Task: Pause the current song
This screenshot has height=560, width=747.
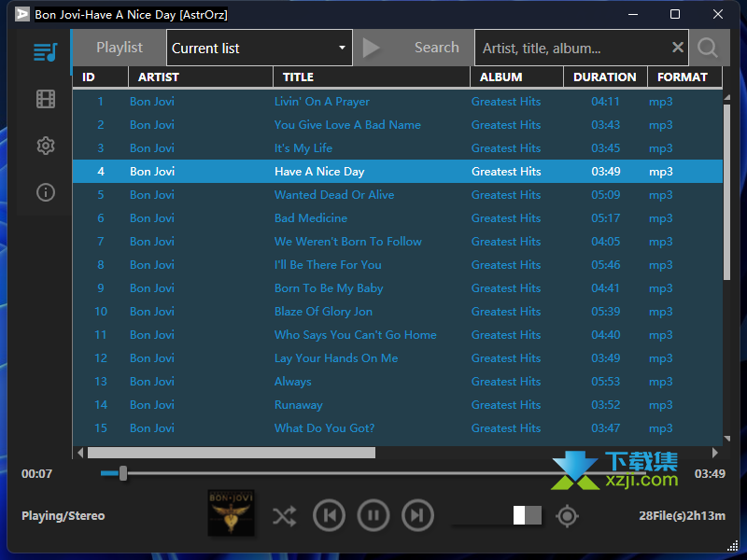Action: (373, 515)
